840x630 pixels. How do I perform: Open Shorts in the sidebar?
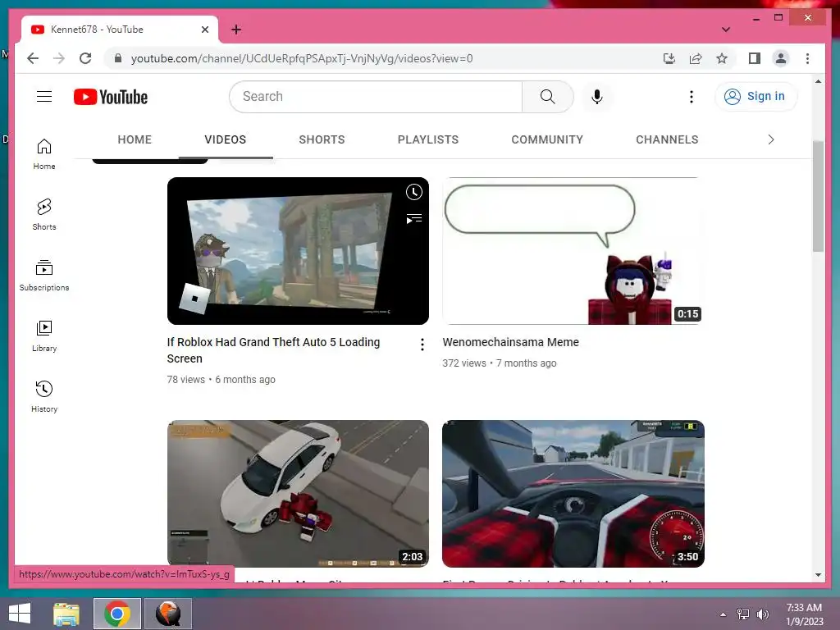(44, 214)
